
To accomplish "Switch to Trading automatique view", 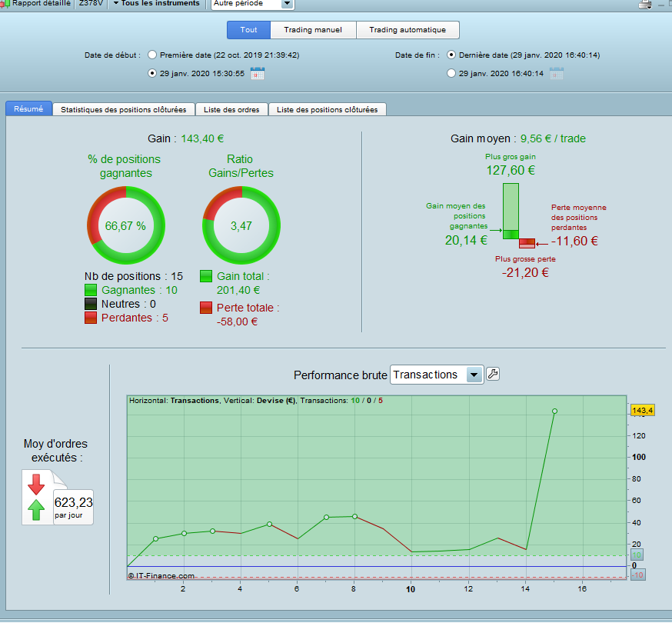I will click(x=408, y=30).
